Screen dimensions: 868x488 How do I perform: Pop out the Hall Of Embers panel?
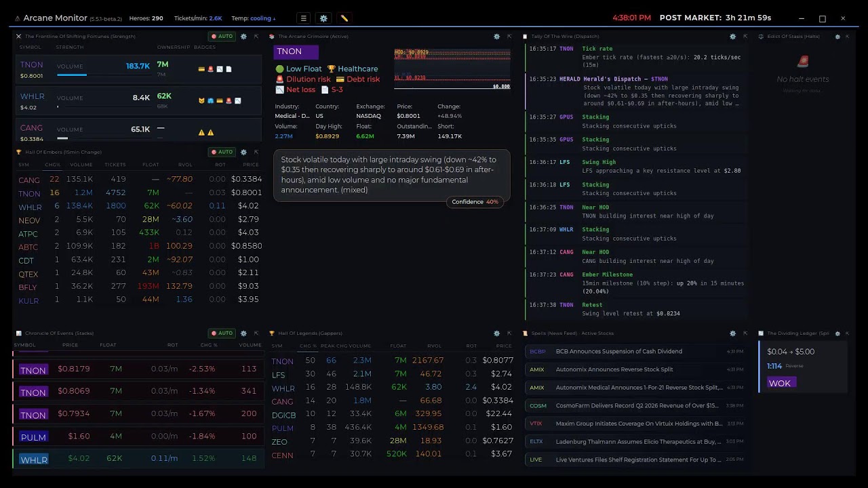point(256,152)
